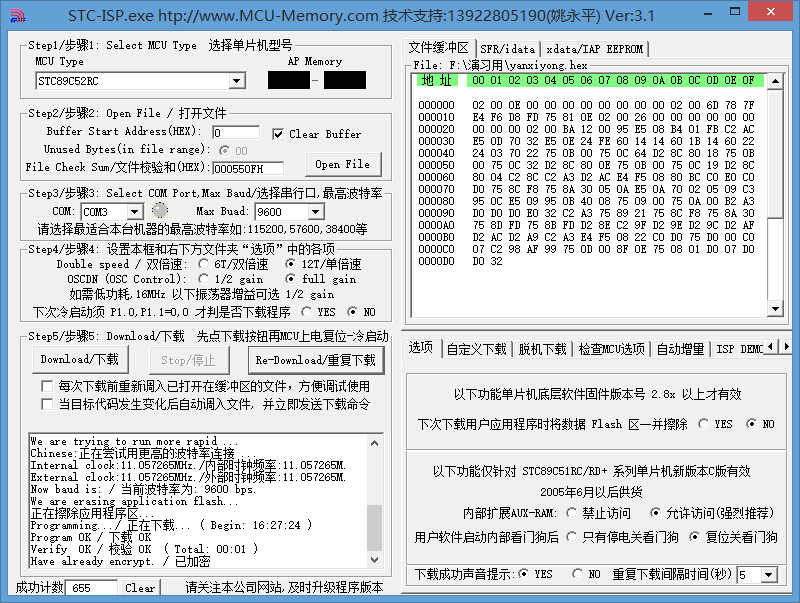The height and width of the screenshot is (603, 800).
Task: Toggle the Clear Buffer checkbox
Action: pos(278,134)
